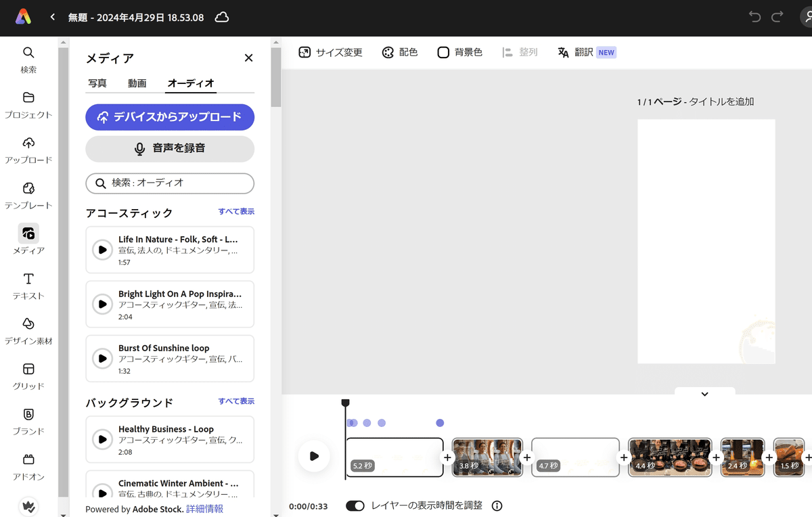
Task: Click the cloud sync status icon
Action: (221, 17)
